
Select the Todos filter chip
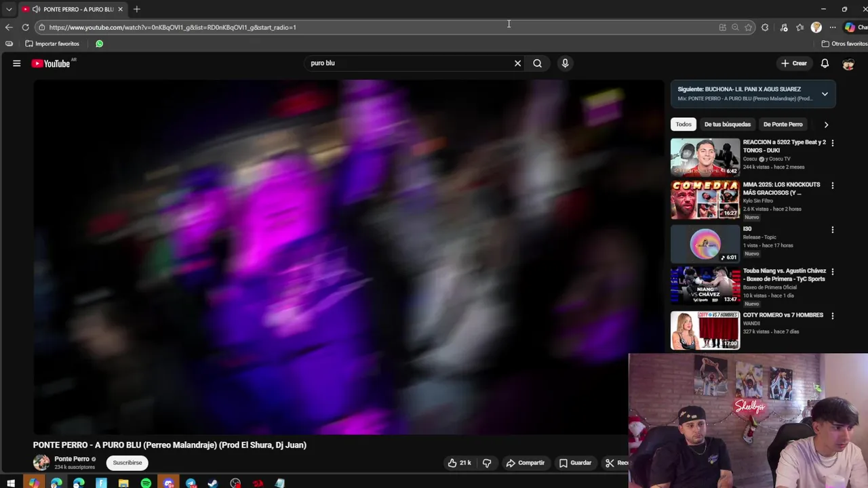[x=684, y=124]
